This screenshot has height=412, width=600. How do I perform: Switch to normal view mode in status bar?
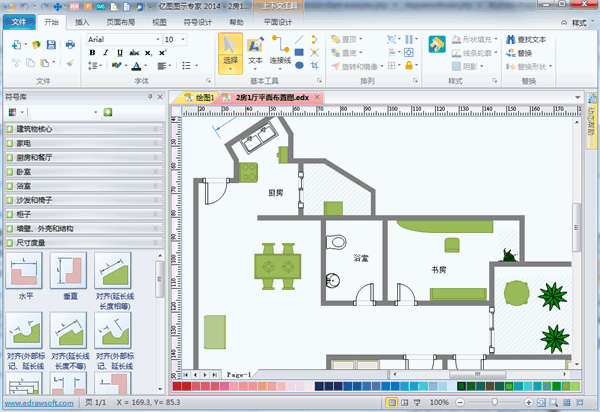[x=391, y=402]
